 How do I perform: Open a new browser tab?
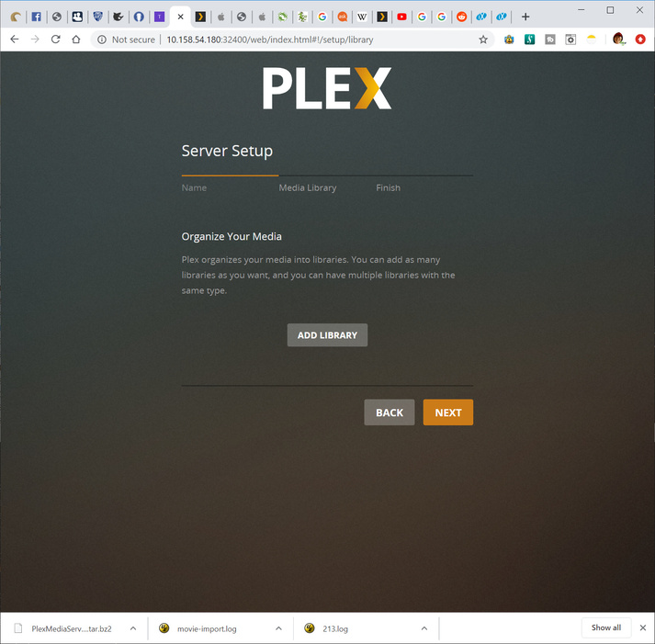[x=525, y=17]
